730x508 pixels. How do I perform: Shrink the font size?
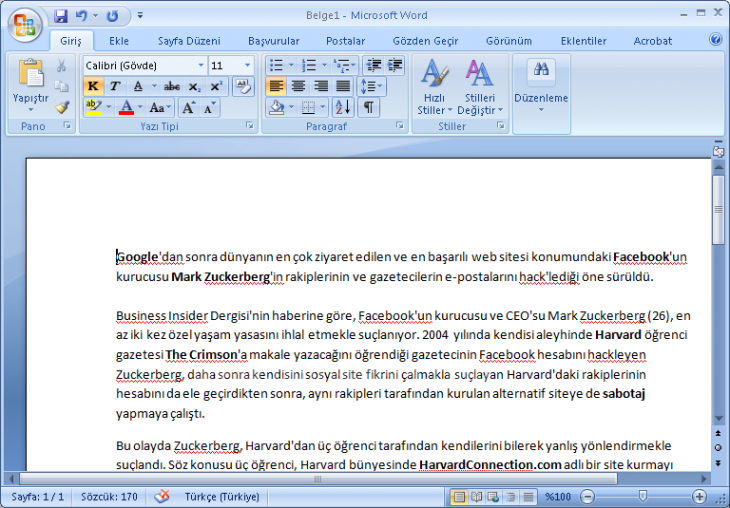(210, 108)
